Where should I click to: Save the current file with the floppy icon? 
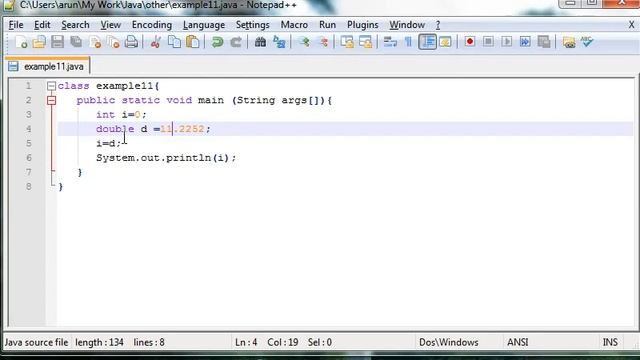coord(58,42)
